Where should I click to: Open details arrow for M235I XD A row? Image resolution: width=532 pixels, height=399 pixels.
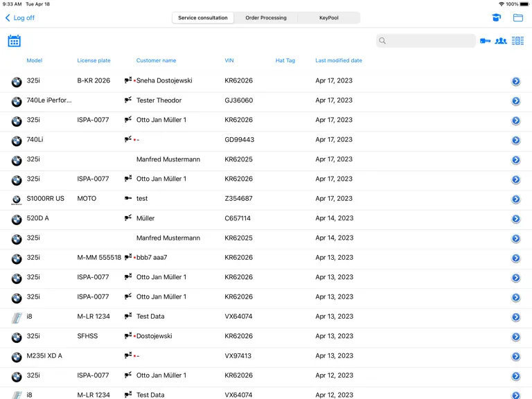tap(515, 356)
